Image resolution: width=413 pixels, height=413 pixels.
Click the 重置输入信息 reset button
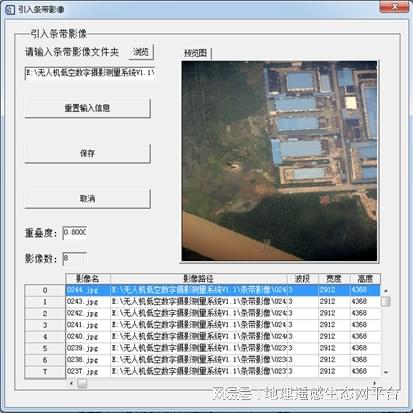tap(87, 108)
